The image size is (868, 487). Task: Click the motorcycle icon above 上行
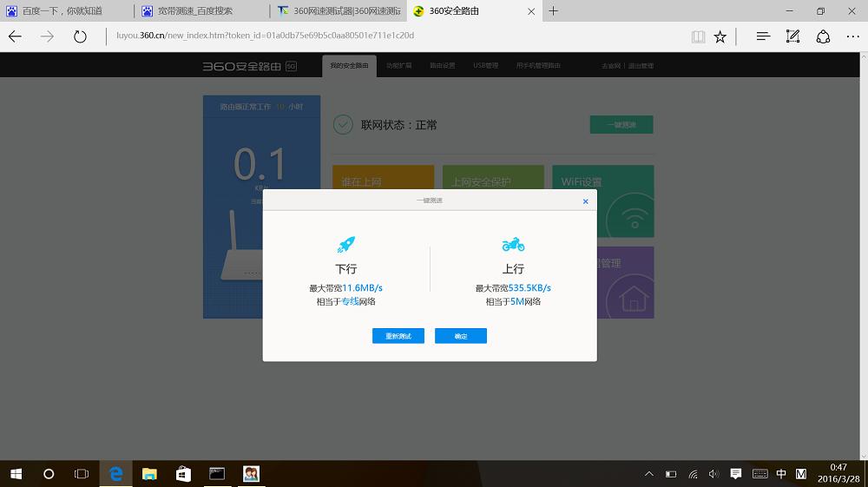[x=513, y=244]
